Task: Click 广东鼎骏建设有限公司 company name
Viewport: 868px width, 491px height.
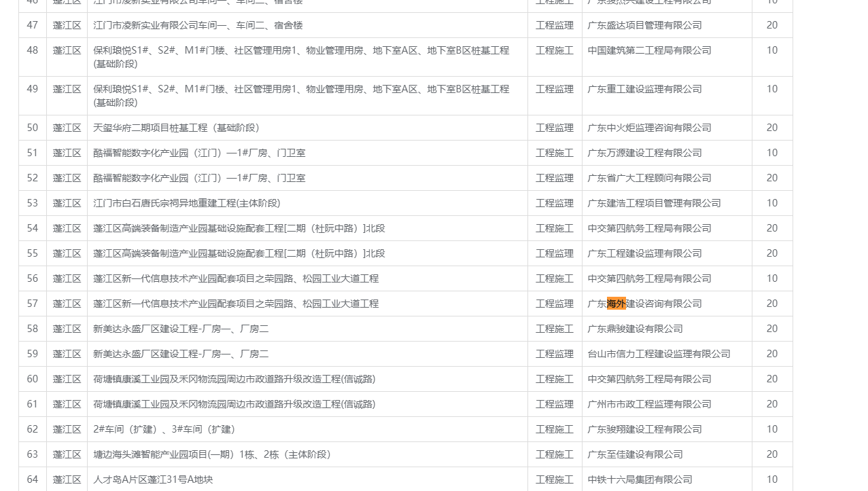Action: click(635, 329)
